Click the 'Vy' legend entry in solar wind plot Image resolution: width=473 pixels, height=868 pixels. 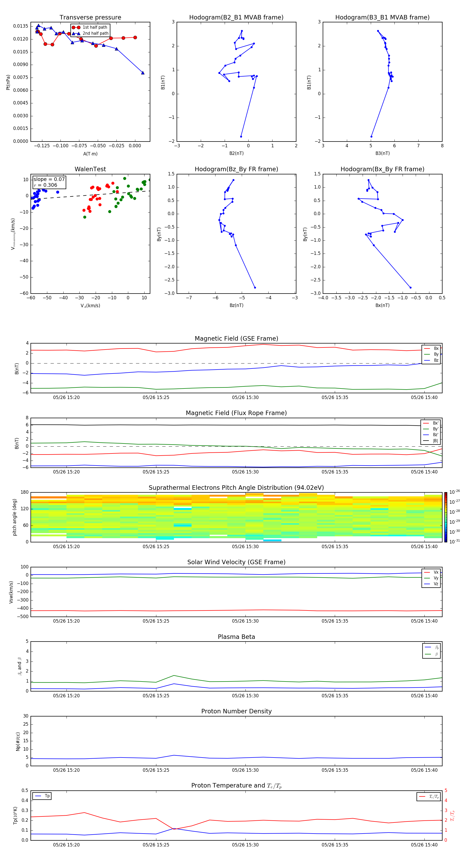[x=431, y=578]
